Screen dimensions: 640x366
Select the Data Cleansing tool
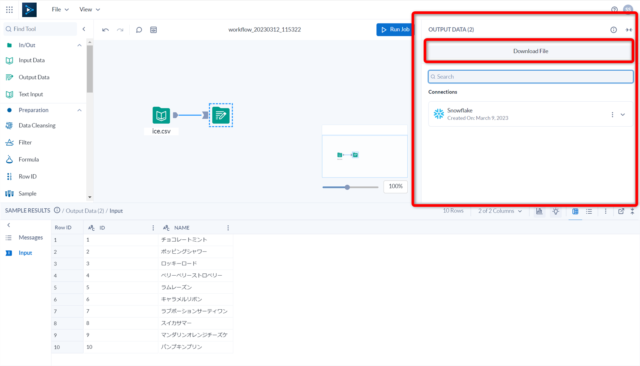37,125
